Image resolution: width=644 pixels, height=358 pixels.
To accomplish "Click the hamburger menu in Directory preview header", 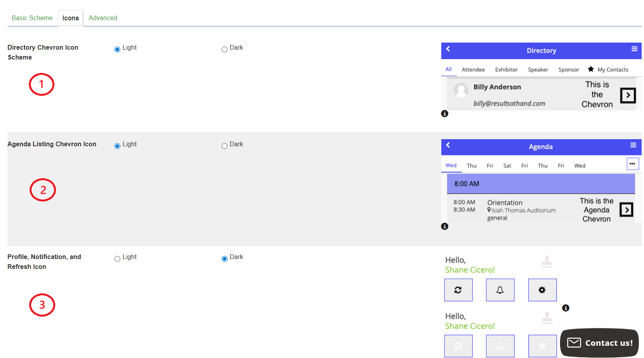I will tap(634, 49).
